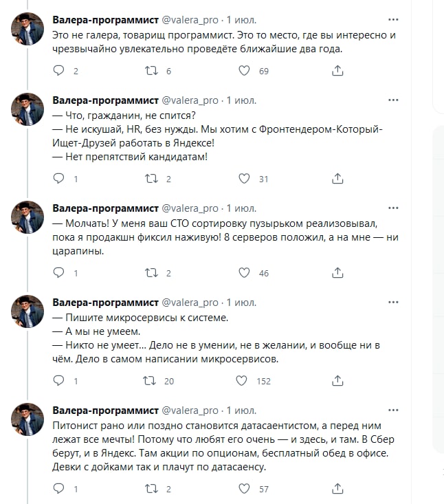Open the avatar on the микросервисы tweet

click(27, 311)
